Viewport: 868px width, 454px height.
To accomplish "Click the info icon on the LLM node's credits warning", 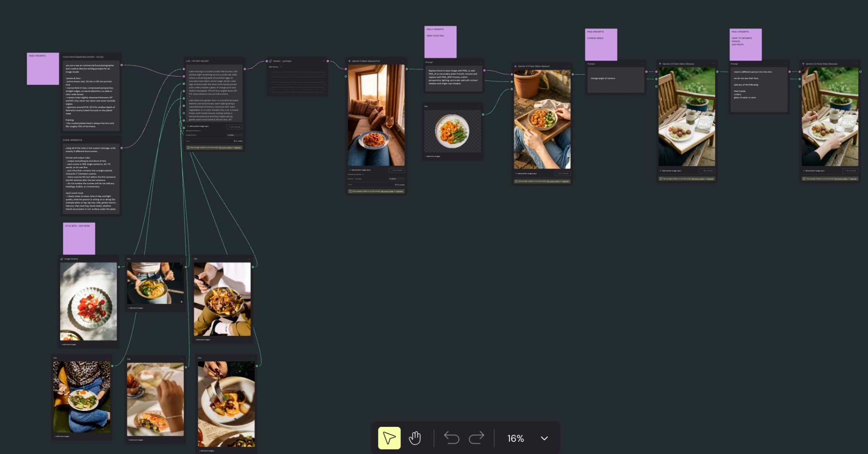I will [188, 147].
